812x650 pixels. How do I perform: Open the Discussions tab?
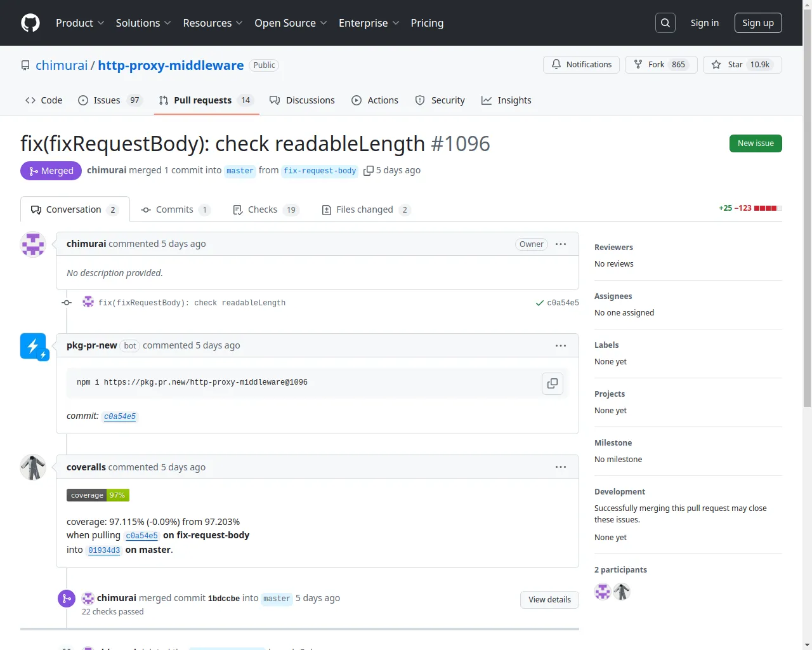(302, 100)
